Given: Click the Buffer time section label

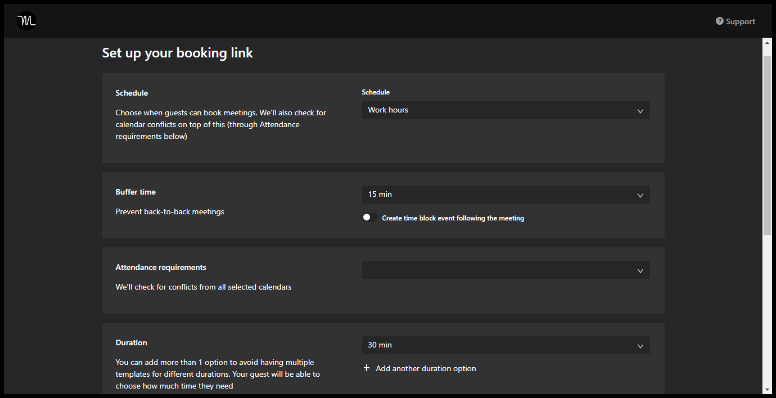Looking at the screenshot, I should click(136, 192).
